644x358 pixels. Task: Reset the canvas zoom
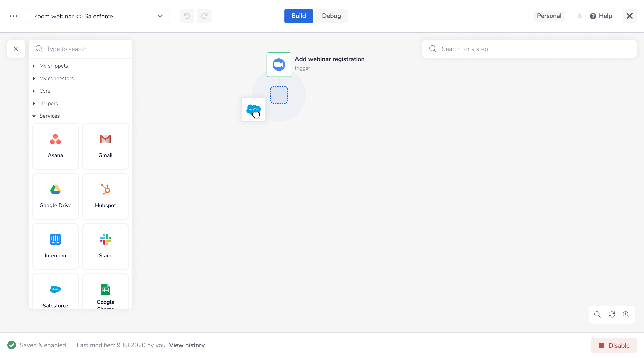(612, 314)
